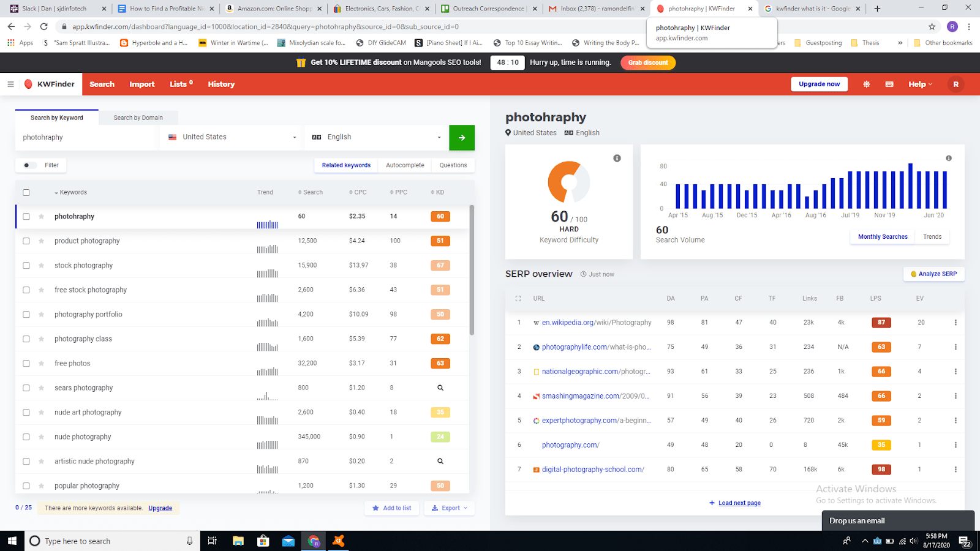Open options for photographylife.com result
Screen dimensions: 980x551
[x=956, y=347]
